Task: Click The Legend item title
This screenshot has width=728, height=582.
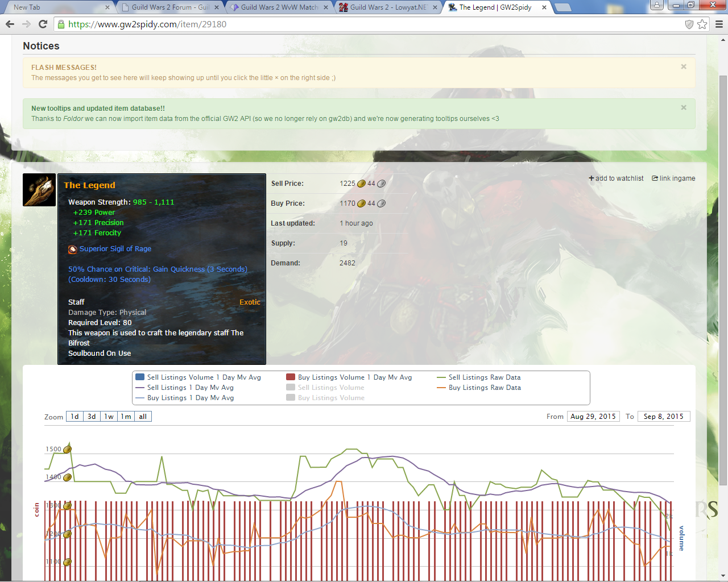Action: [x=89, y=185]
